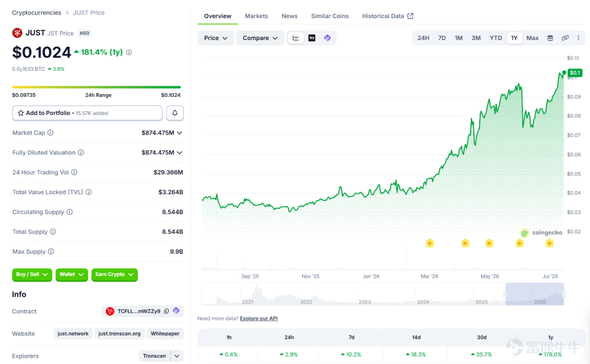Open the Price dropdown
The width and height of the screenshot is (590, 364).
(216, 38)
